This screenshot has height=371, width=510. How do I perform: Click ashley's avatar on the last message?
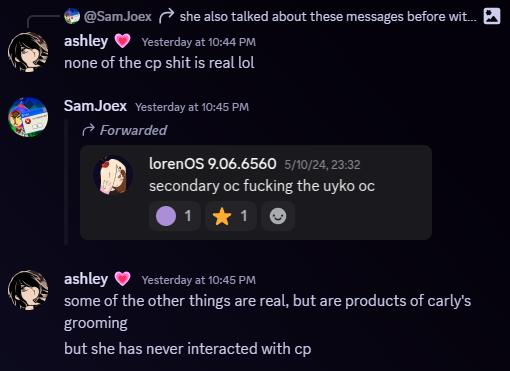click(28, 290)
